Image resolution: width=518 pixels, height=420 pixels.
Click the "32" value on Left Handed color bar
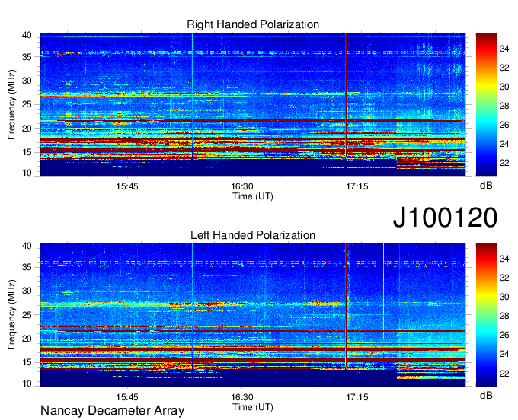pyautogui.click(x=504, y=278)
